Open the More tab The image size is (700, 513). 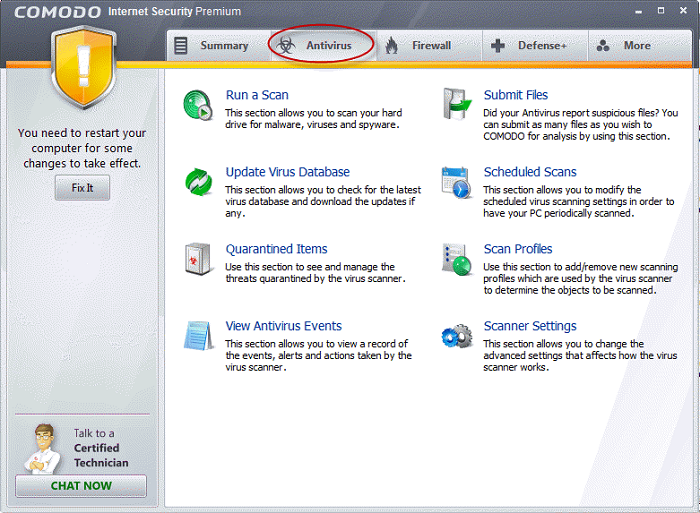click(624, 46)
